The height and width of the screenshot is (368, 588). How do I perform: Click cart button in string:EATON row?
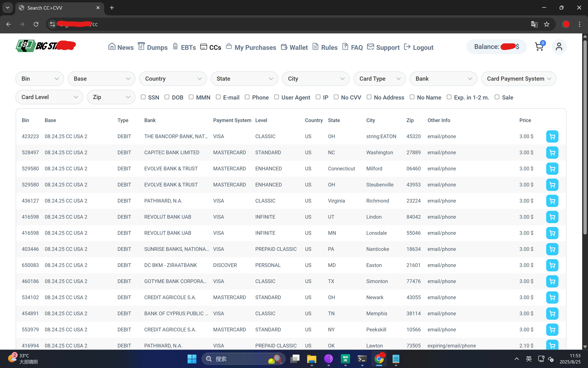pos(552,136)
